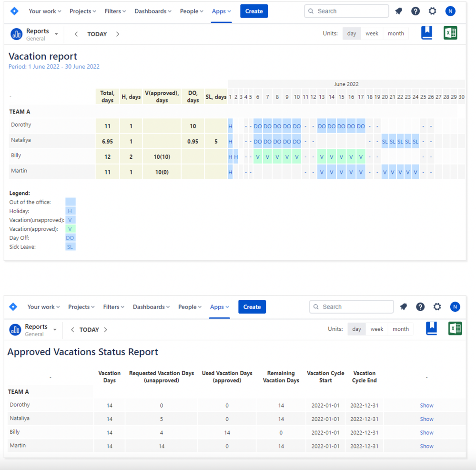The width and height of the screenshot is (476, 470).
Task: Select week units in Vacation report
Action: pyautogui.click(x=372, y=33)
